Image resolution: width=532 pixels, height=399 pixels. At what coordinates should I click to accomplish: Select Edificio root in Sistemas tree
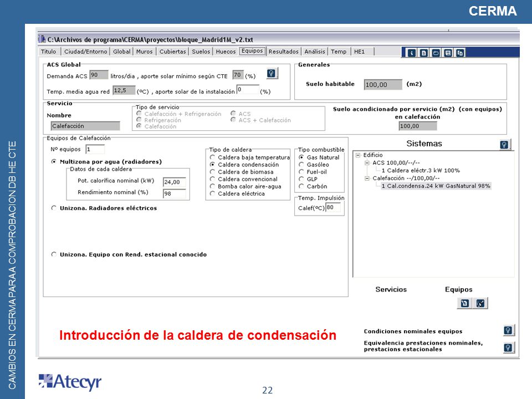click(x=373, y=155)
